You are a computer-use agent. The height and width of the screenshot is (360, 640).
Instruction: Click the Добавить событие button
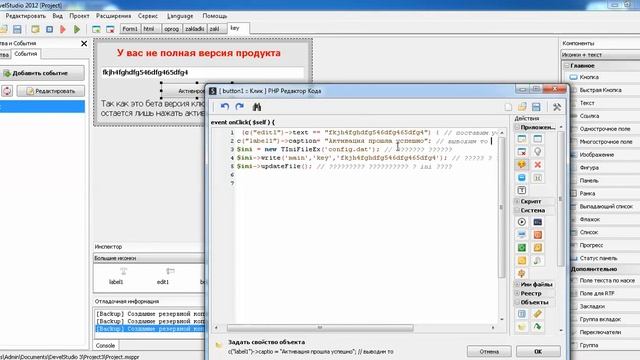click(x=42, y=73)
